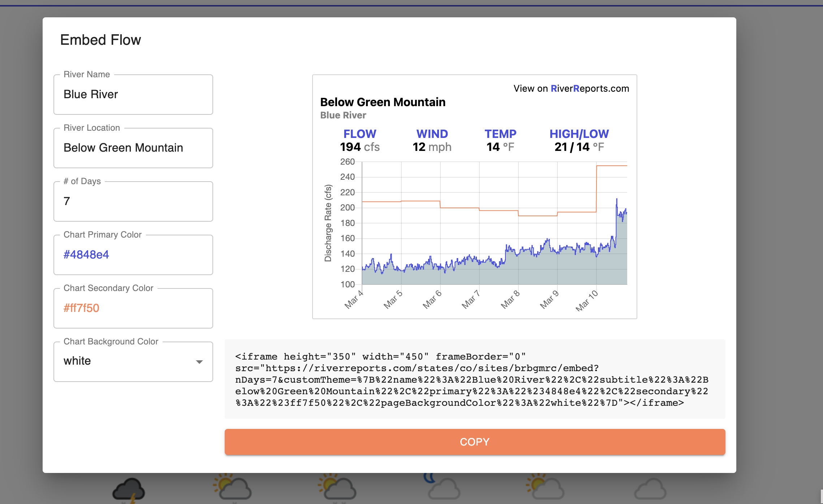This screenshot has width=823, height=504.
Task: Click the Below Green Mountain chart title
Action: coord(383,102)
